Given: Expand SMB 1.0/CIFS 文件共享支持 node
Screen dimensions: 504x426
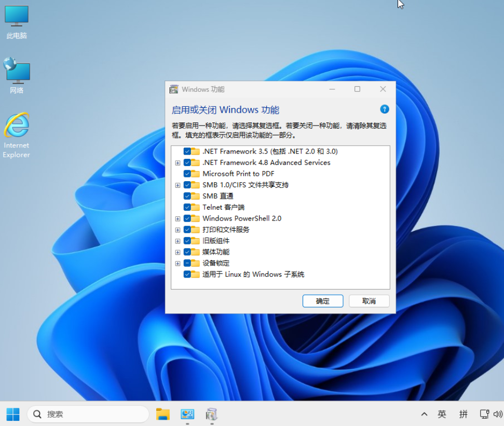Looking at the screenshot, I should click(178, 185).
